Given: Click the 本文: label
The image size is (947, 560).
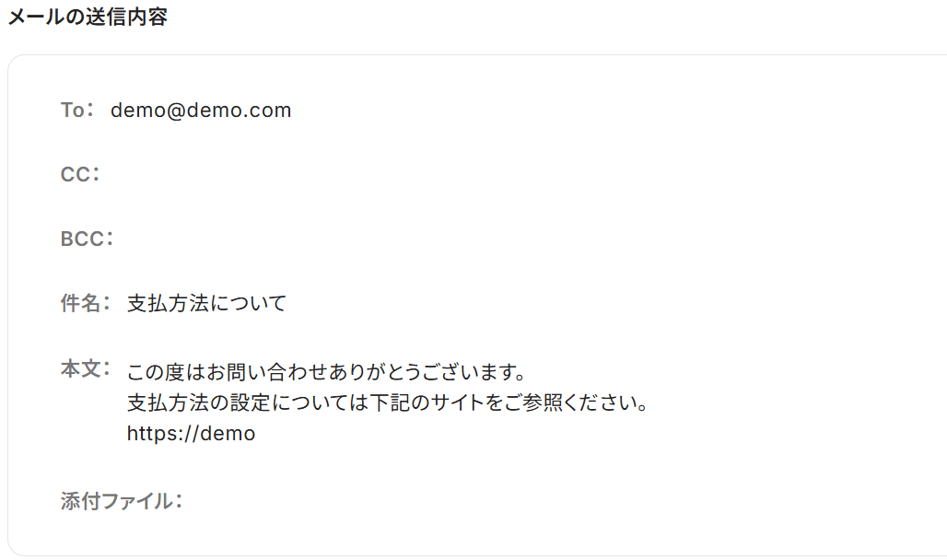Looking at the screenshot, I should pyautogui.click(x=86, y=369).
